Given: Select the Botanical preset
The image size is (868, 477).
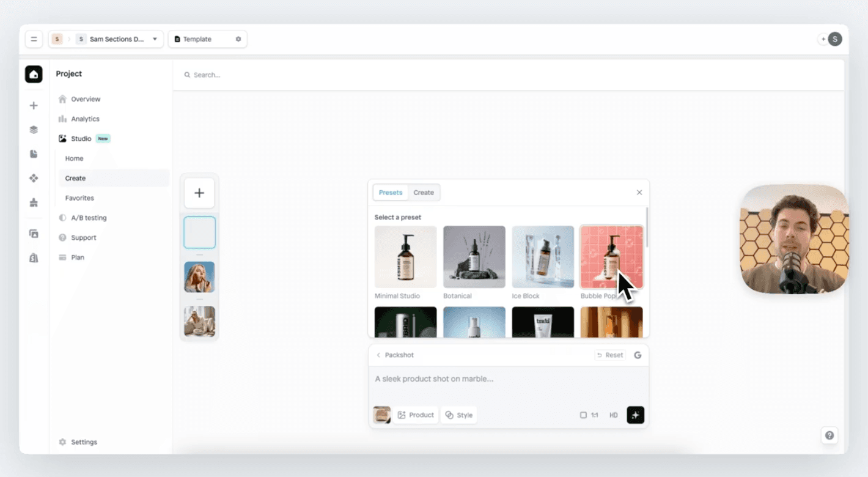Looking at the screenshot, I should (474, 257).
